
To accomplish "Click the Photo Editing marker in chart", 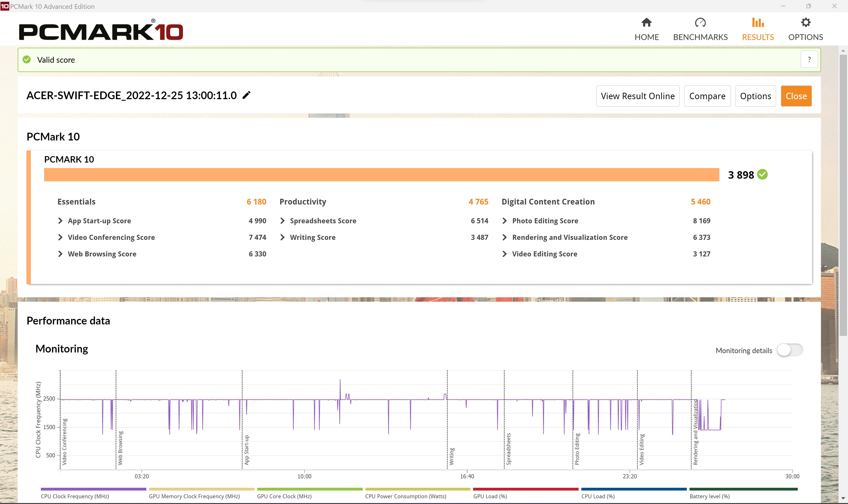I will [577, 449].
